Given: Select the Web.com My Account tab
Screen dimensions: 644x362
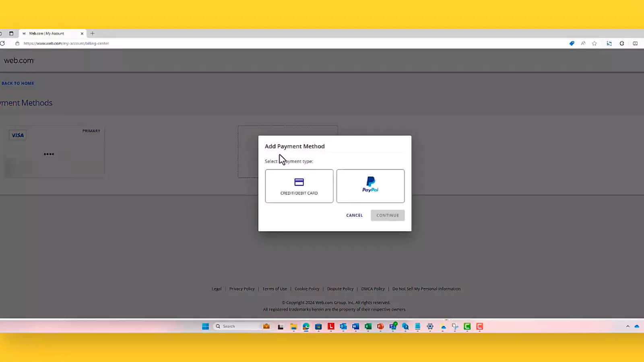Looking at the screenshot, I should 52,33.
